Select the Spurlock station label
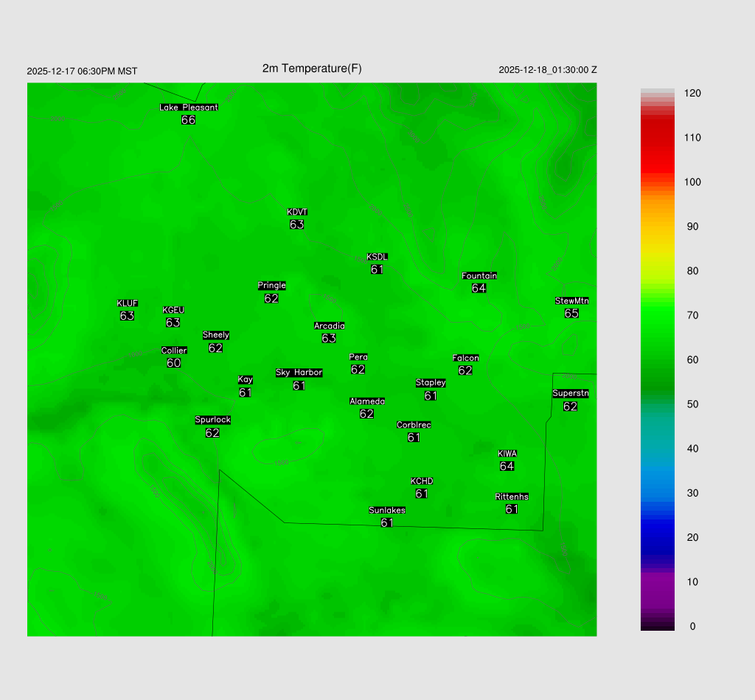Screen dimensions: 755x700 (212, 420)
